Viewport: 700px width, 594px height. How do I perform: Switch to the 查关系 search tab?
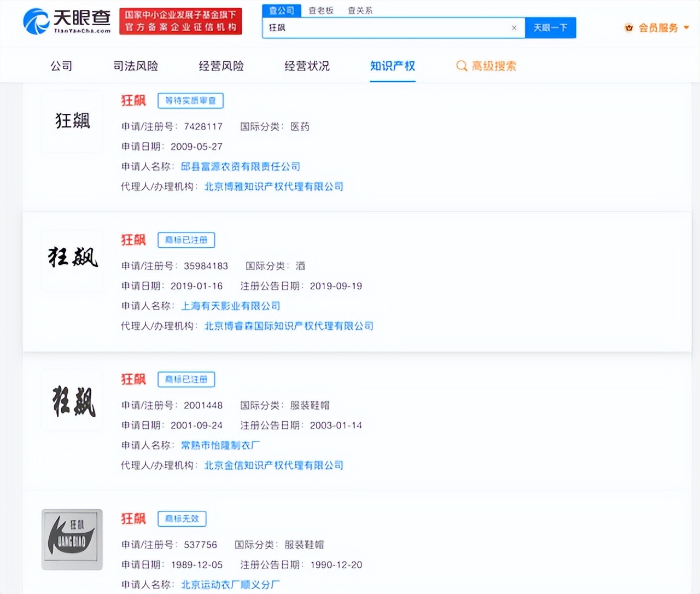click(359, 10)
